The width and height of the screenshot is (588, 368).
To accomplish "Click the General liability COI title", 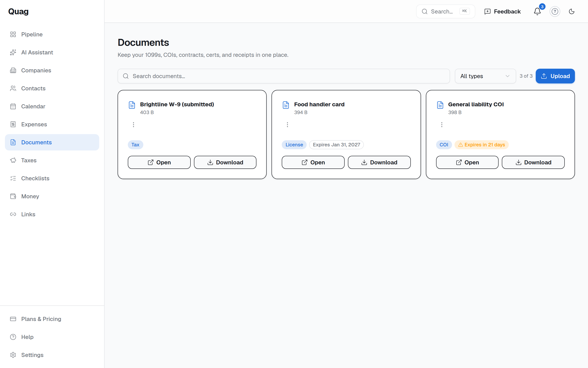I will click(476, 104).
